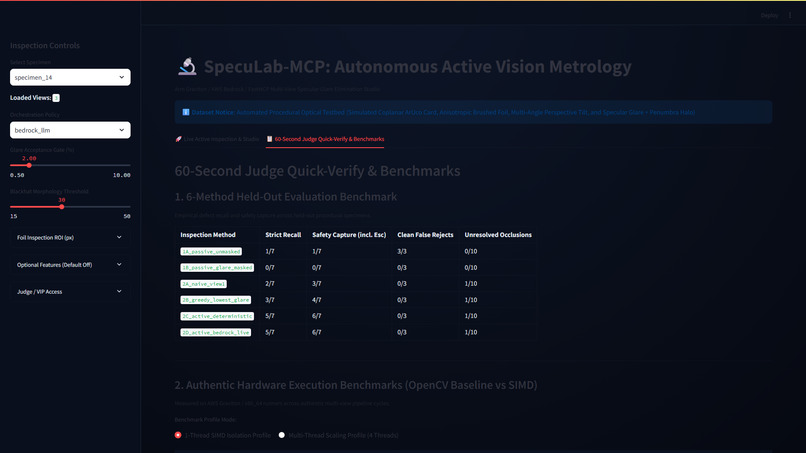This screenshot has width=806, height=453.
Task: Adjust the Blackhat Morphology Threshold slider handle
Action: tap(62, 207)
